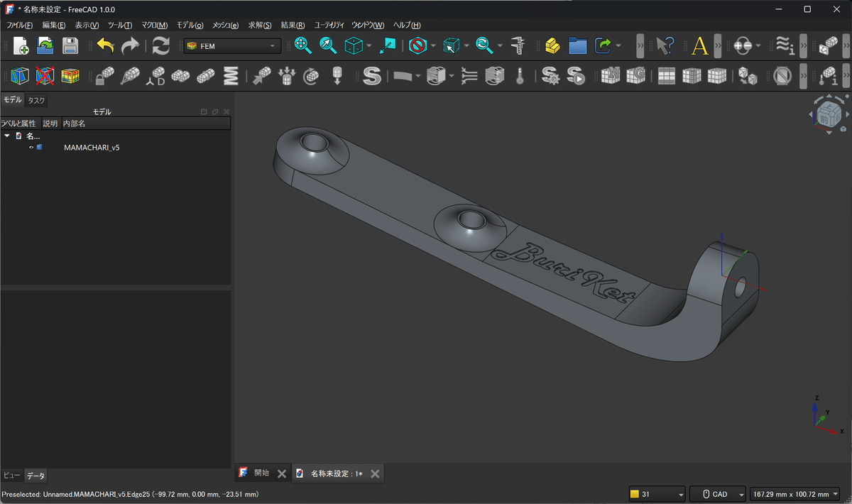Close the 開始 tab
The height and width of the screenshot is (504, 852).
pyautogui.click(x=282, y=473)
